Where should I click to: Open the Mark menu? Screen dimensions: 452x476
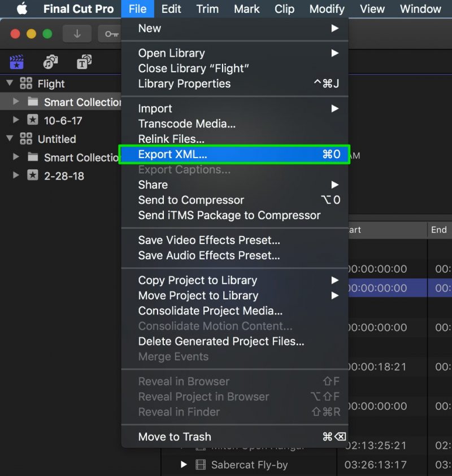[x=247, y=9]
